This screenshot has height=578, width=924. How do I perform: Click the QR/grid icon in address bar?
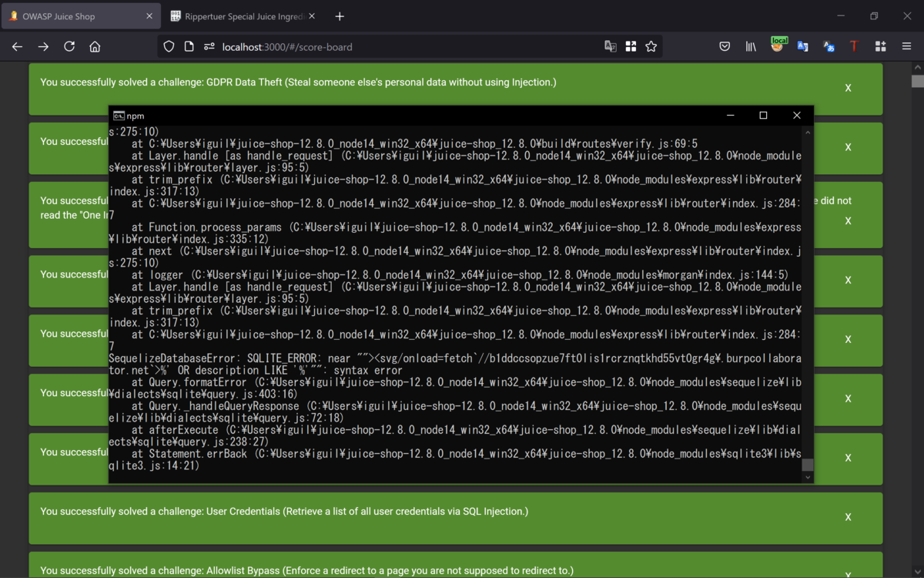pyautogui.click(x=631, y=46)
